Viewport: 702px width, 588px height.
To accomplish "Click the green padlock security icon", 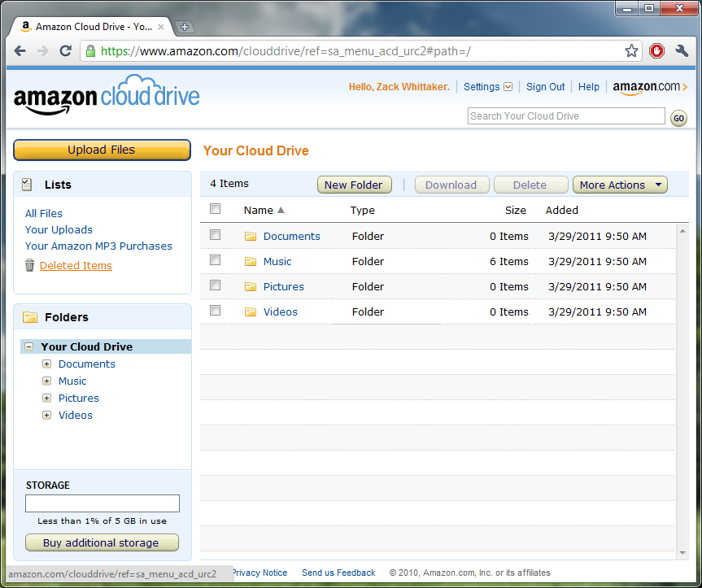I will [90, 51].
